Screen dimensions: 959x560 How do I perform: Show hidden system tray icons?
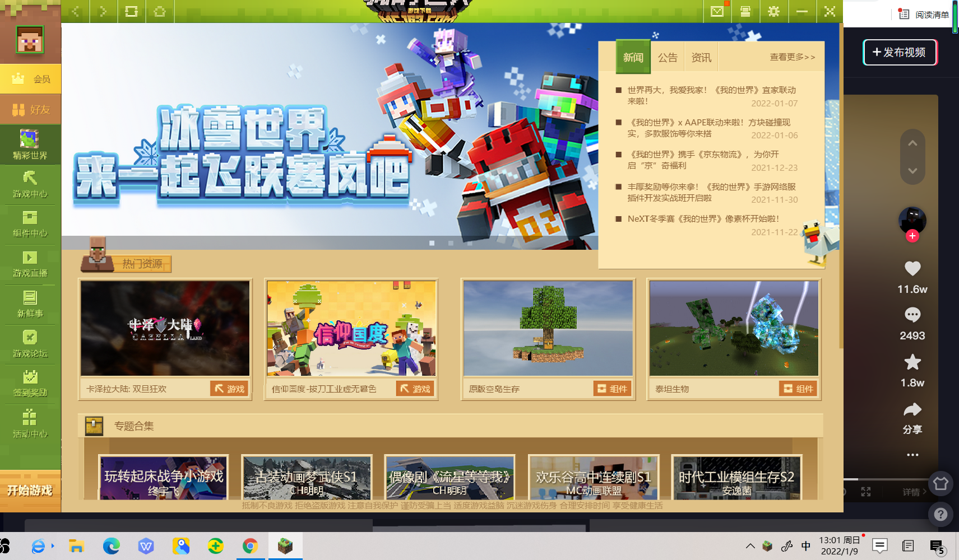[750, 546]
